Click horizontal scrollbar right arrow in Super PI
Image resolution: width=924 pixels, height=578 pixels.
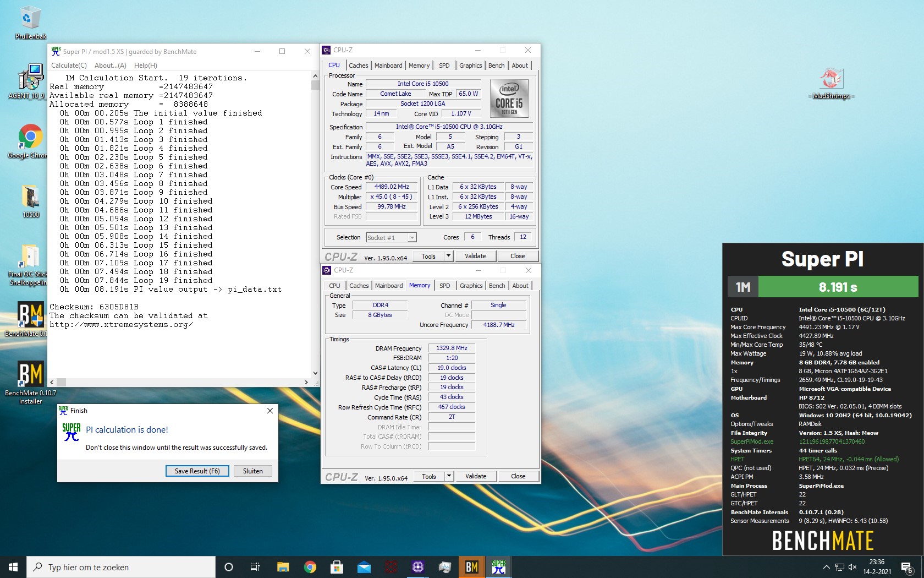[306, 382]
